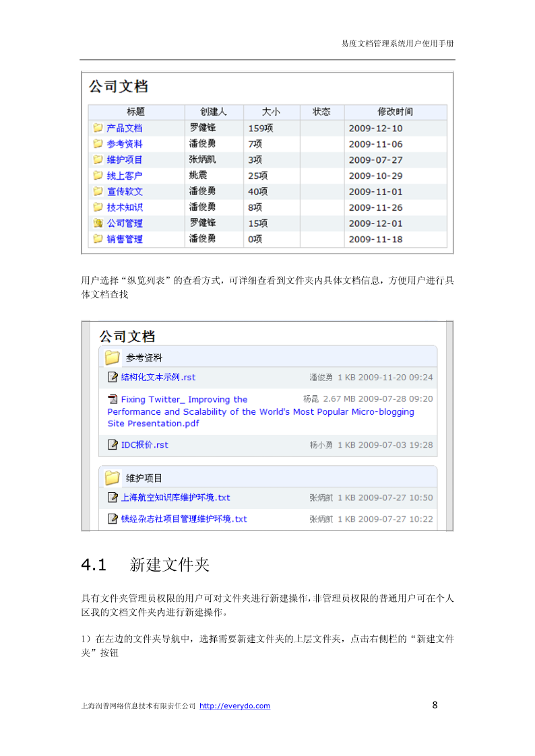Click folder icon beside 线上客户
Image resolution: width=535 pixels, height=756 pixels.
(98, 176)
